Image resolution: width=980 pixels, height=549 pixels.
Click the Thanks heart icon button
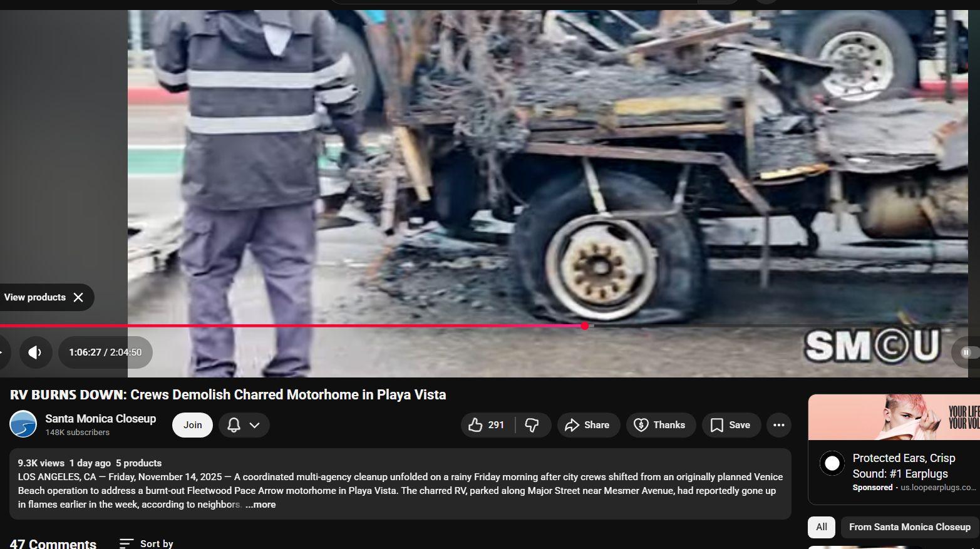(x=660, y=425)
